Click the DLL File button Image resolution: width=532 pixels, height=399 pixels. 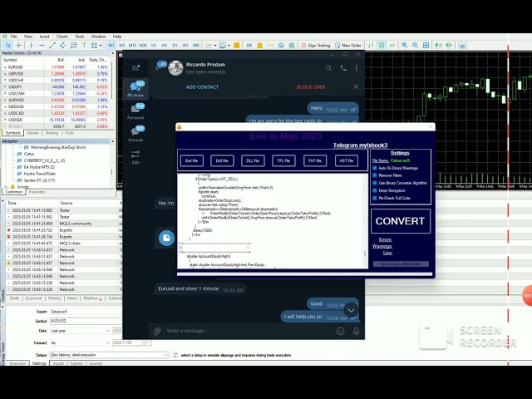point(253,160)
